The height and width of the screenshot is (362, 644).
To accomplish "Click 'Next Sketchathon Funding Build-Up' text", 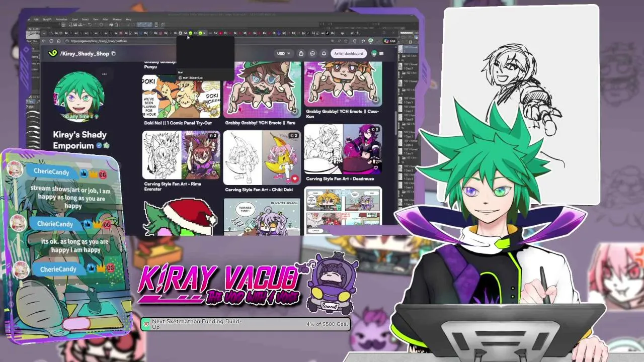I will point(197,324).
